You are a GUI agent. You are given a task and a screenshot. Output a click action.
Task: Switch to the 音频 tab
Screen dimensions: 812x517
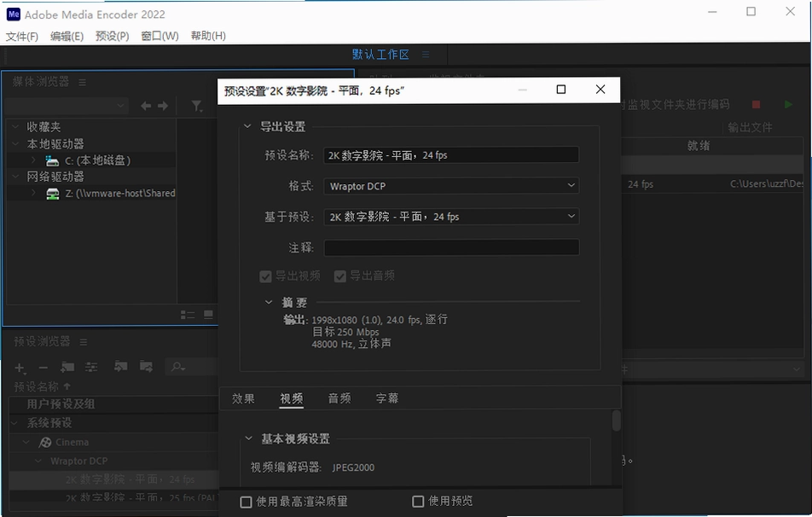click(x=339, y=398)
